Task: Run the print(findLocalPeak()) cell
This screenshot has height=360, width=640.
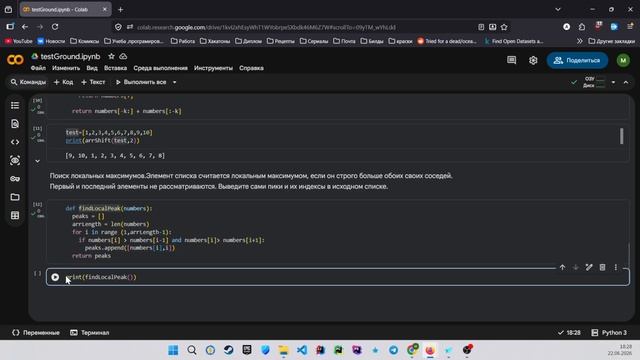Action: click(x=55, y=277)
